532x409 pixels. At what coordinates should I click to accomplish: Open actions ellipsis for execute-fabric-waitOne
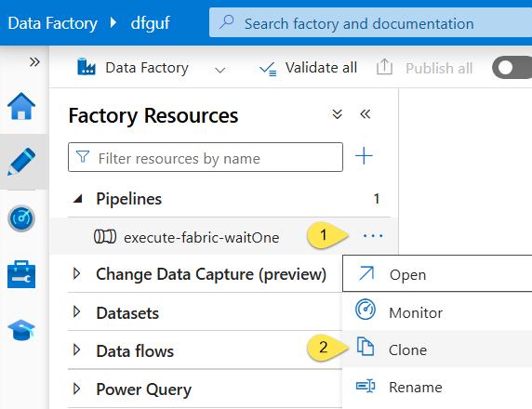click(x=373, y=236)
